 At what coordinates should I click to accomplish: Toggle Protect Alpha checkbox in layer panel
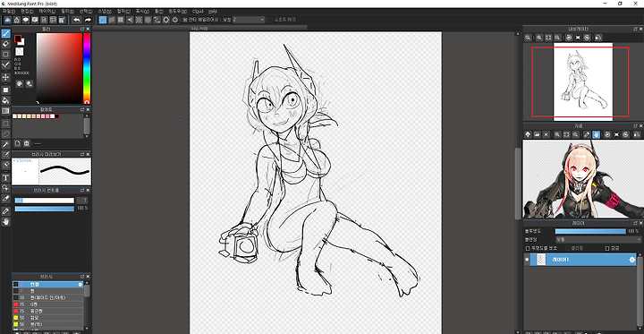(528, 248)
